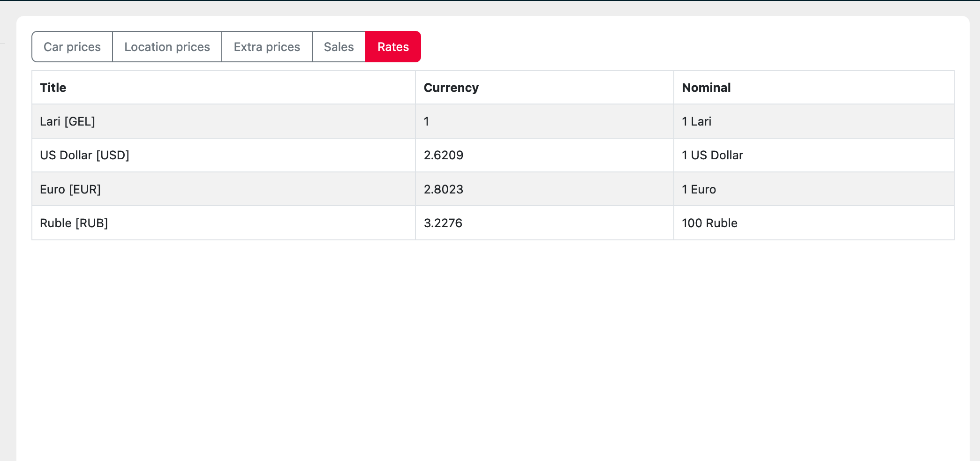Click the 100 Ruble nominal cell
Image resolution: width=980 pixels, height=461 pixels.
click(709, 223)
